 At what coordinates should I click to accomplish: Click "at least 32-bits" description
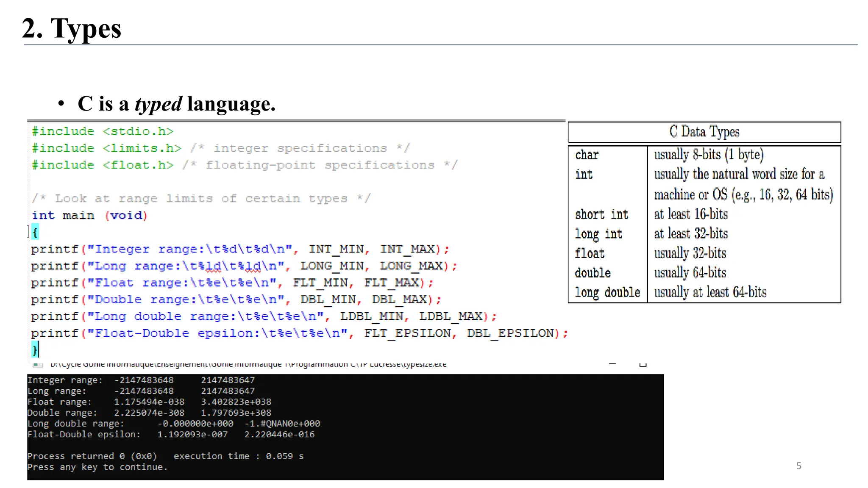click(x=691, y=233)
